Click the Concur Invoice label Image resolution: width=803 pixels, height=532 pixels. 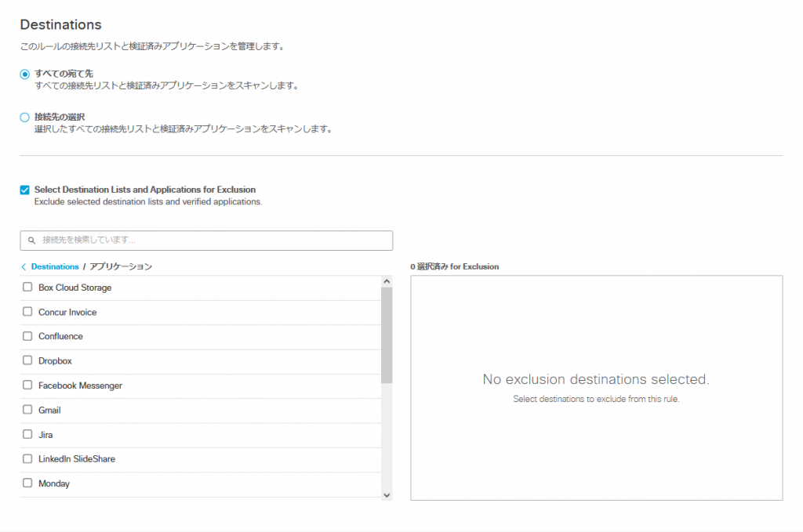[67, 312]
